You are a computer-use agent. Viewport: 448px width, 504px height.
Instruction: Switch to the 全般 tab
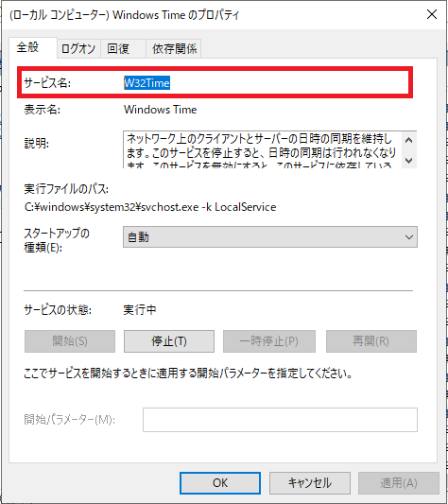click(33, 47)
